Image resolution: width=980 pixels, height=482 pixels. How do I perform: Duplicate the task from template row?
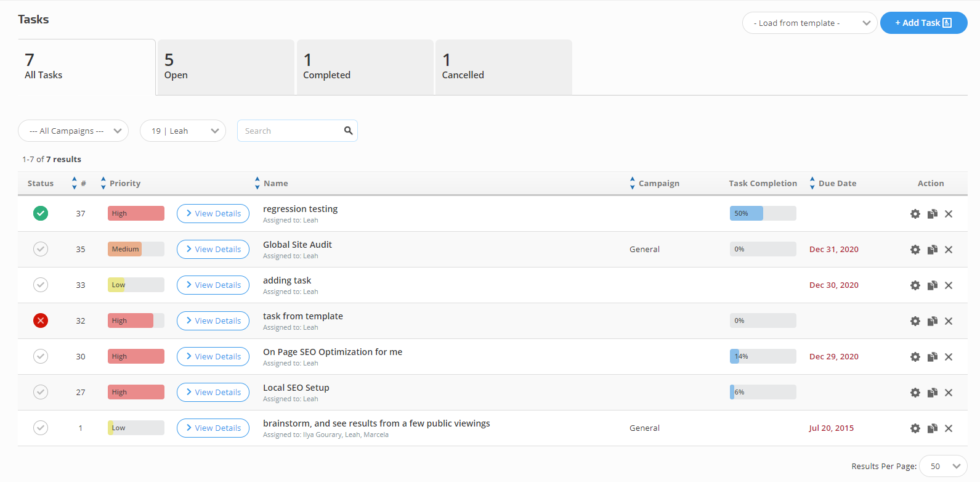pyautogui.click(x=933, y=321)
